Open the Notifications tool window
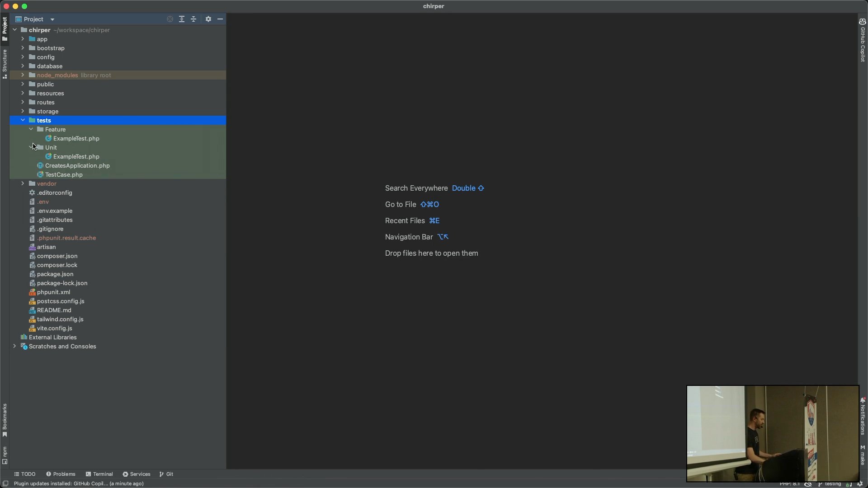The height and width of the screenshot is (488, 868). pyautogui.click(x=863, y=417)
